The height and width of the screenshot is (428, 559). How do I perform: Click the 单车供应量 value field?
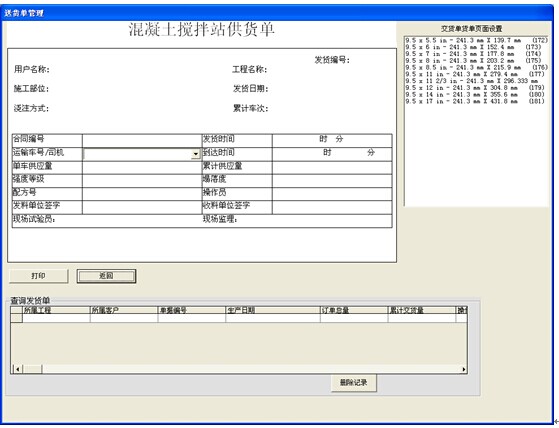142,167
